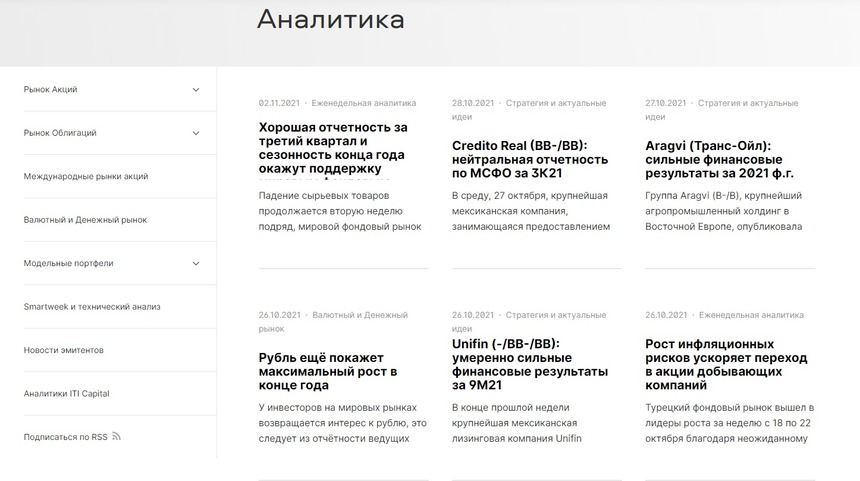The width and height of the screenshot is (860, 481).
Task: Open article Хорошая отчетность за третий квартал
Action: pyautogui.click(x=333, y=148)
